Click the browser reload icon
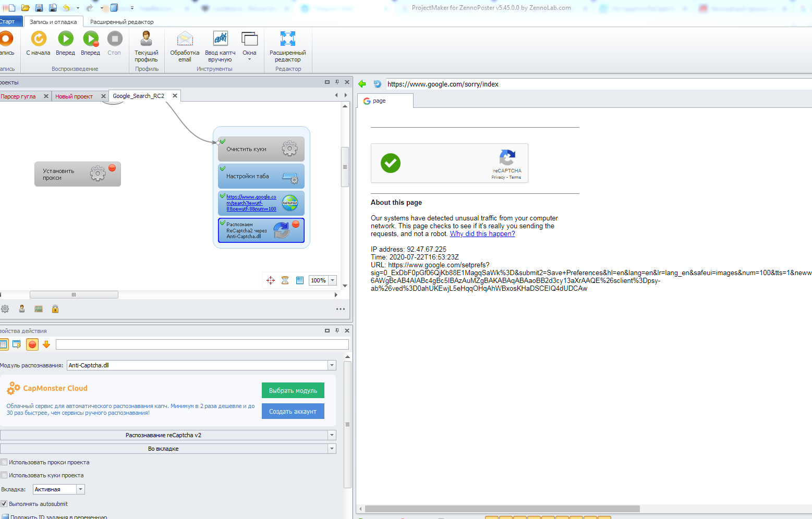 (x=378, y=84)
